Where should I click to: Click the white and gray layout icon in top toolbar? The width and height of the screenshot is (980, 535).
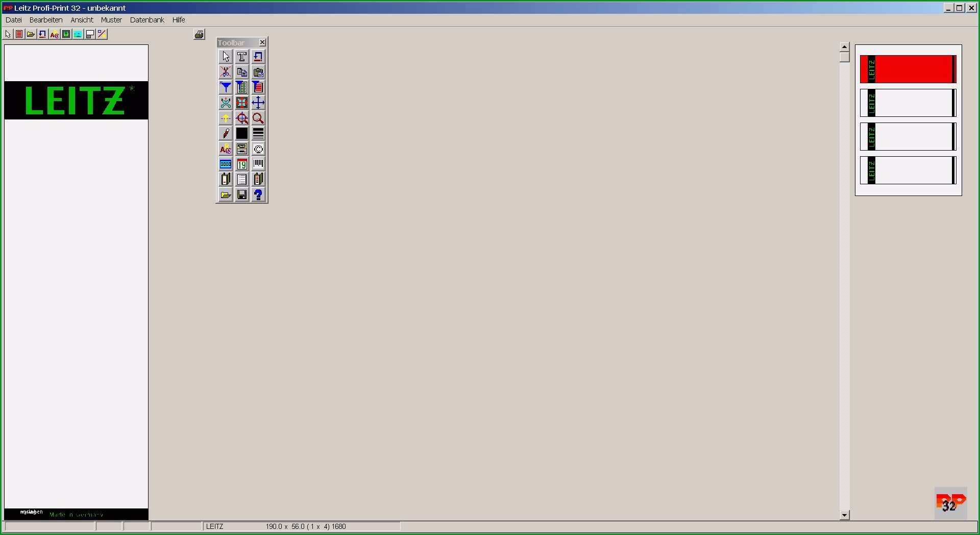90,34
